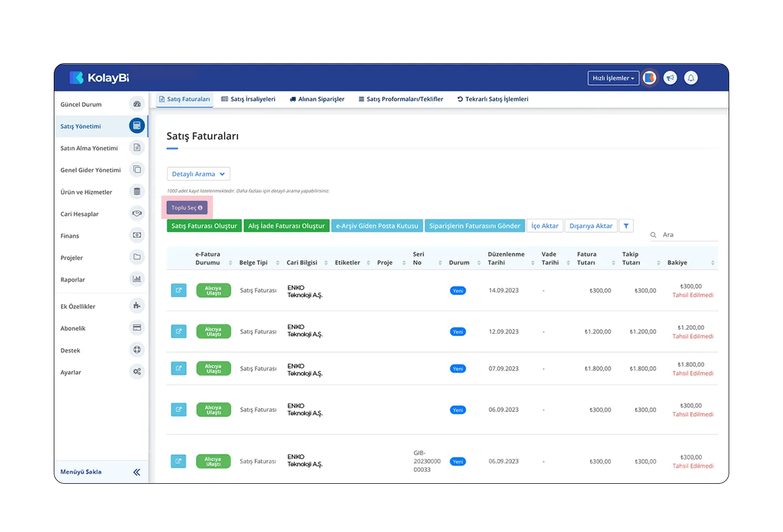Click Satış Faturası Oluştur button
783x532 pixels.
[x=204, y=226]
